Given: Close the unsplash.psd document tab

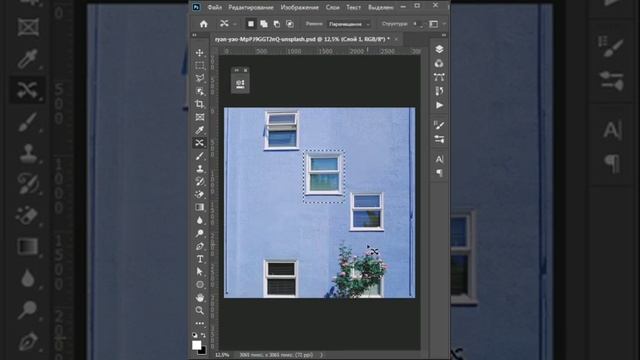Looking at the screenshot, I should pyautogui.click(x=396, y=39).
